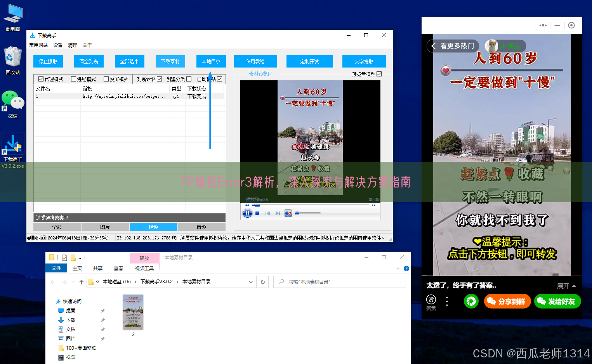
Task: Open the 查看 ribbon tab in Explorer
Action: pos(118,268)
